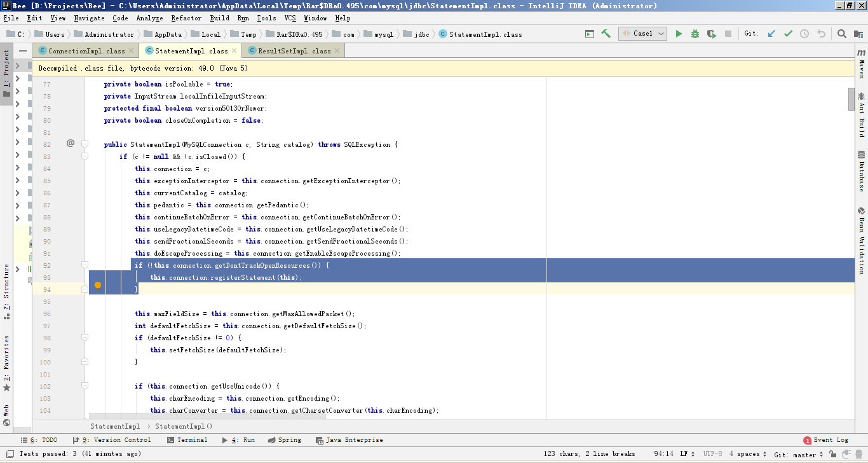
Task: Run with coverage icon
Action: [x=712, y=34]
